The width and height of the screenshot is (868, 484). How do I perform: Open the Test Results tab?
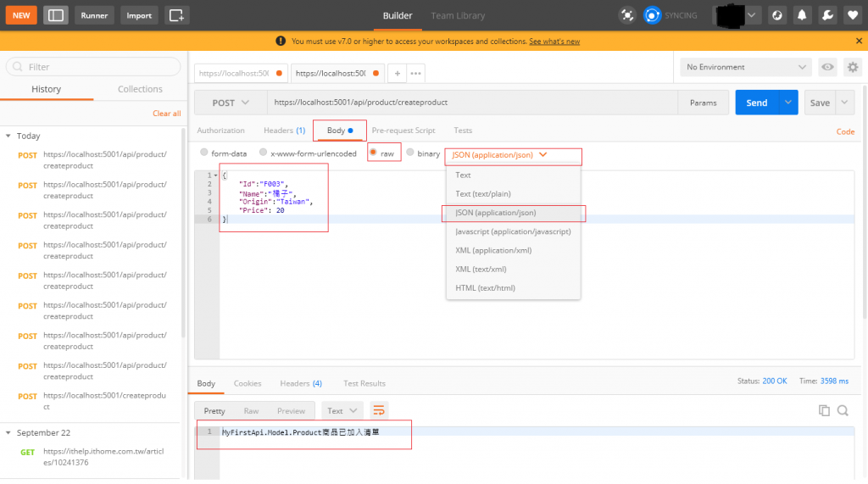[364, 383]
